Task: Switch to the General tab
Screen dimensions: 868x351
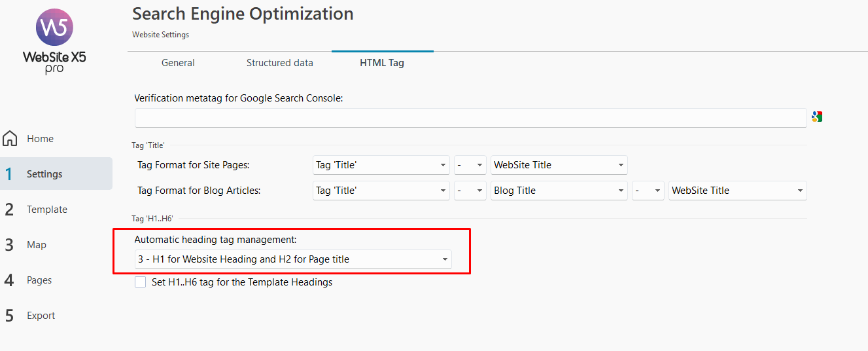Action: pyautogui.click(x=178, y=63)
